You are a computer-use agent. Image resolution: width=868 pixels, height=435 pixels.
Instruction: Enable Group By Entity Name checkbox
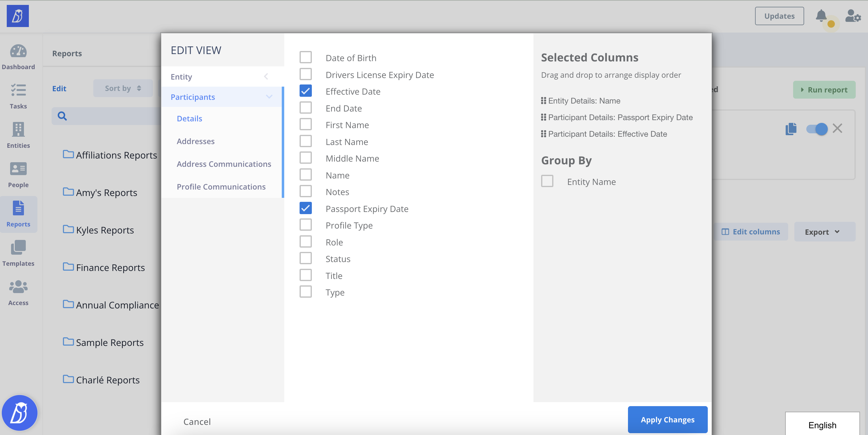[x=547, y=181]
